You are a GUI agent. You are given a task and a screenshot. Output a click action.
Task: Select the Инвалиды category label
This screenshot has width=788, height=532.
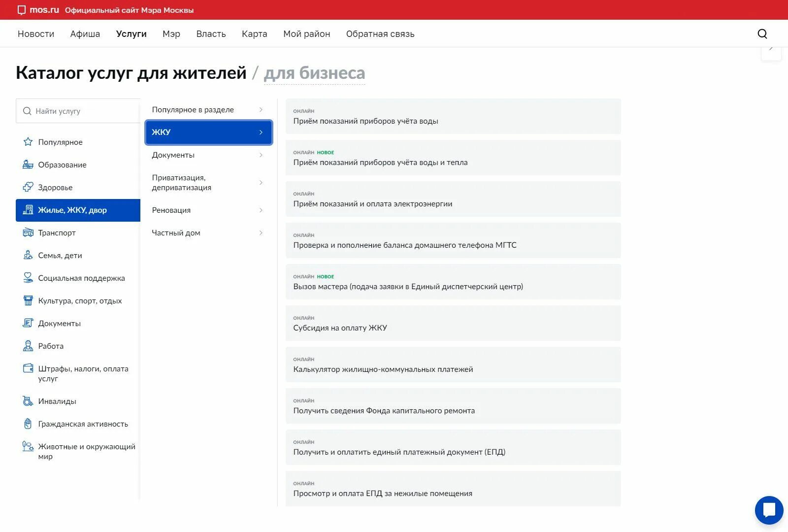pyautogui.click(x=57, y=401)
